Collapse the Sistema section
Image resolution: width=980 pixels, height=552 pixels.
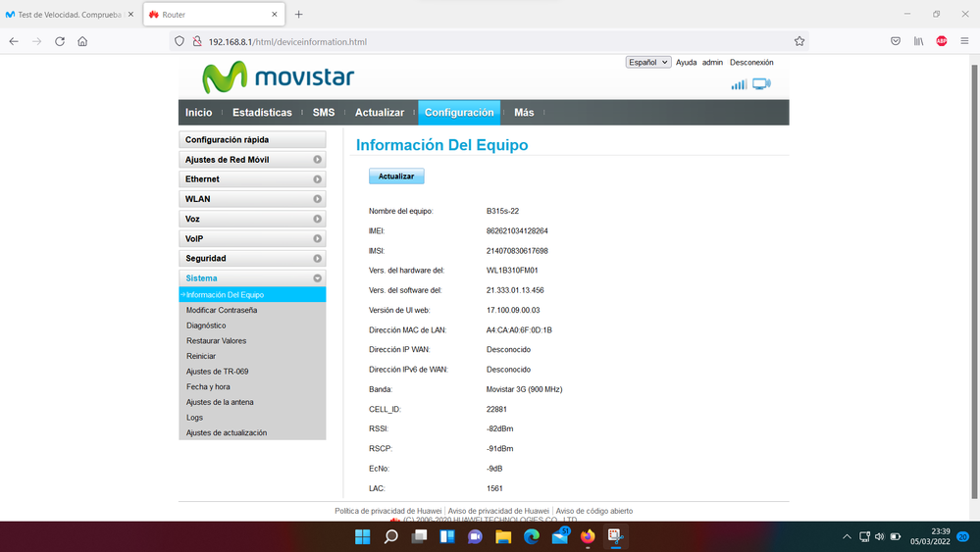tap(252, 278)
